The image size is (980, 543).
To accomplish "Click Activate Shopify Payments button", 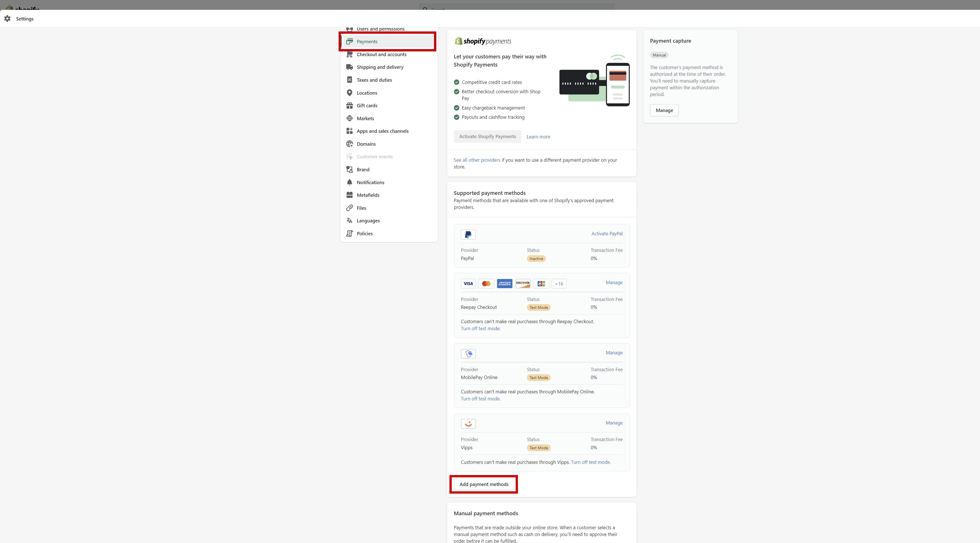I will (487, 136).
